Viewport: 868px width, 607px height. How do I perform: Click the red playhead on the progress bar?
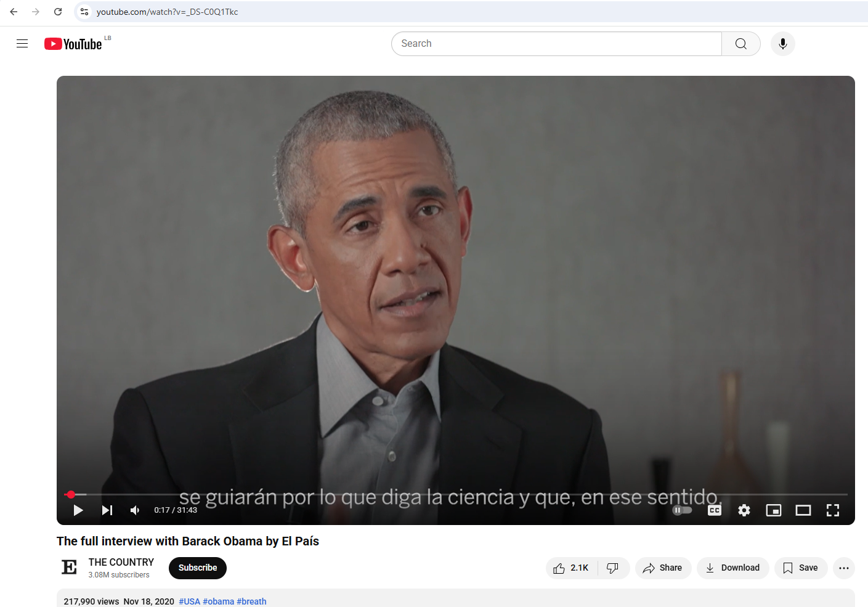click(x=71, y=494)
